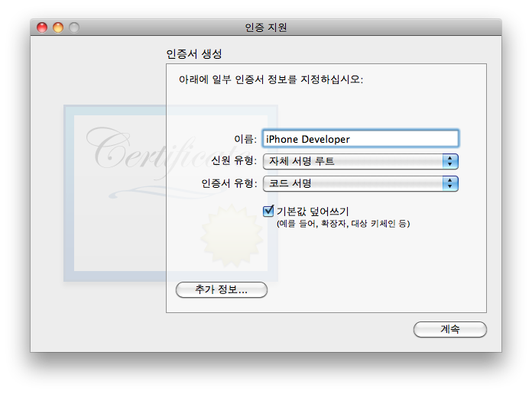Open the 인증서 유형 dropdown showing 코드 서명
The width and height of the screenshot is (532, 394).
tap(360, 183)
